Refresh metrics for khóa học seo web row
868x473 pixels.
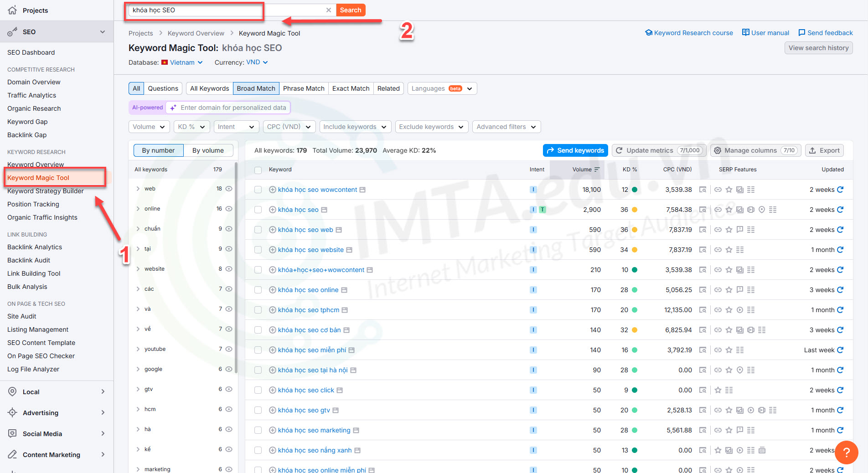coord(840,230)
